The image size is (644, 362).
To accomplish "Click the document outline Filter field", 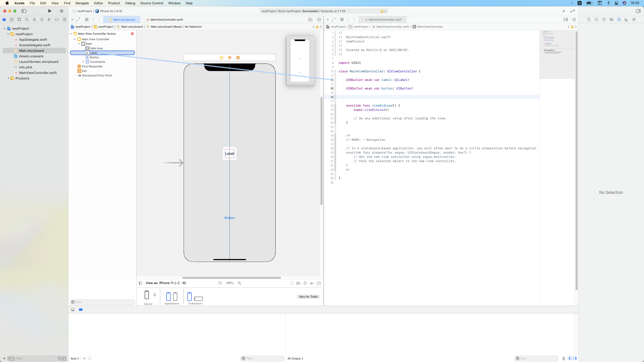I will pyautogui.click(x=103, y=302).
